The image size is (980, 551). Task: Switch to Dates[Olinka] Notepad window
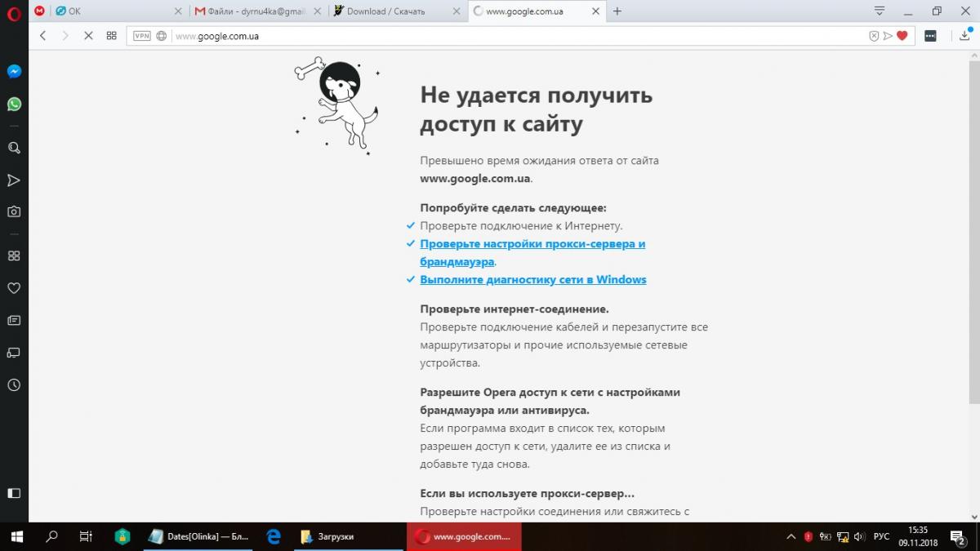[x=200, y=536]
